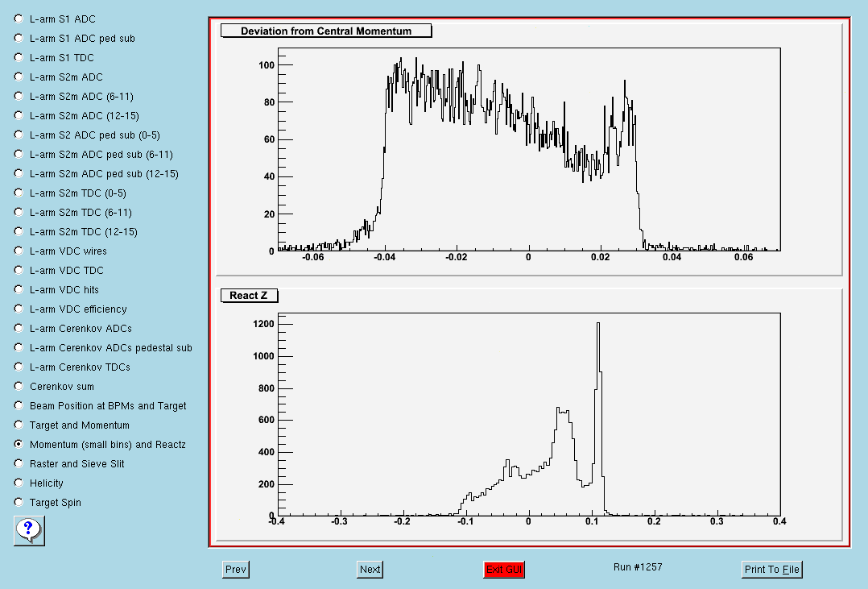Image resolution: width=868 pixels, height=589 pixels.
Task: Choose L-arm S2m TDC (12-15)
Action: click(x=19, y=231)
